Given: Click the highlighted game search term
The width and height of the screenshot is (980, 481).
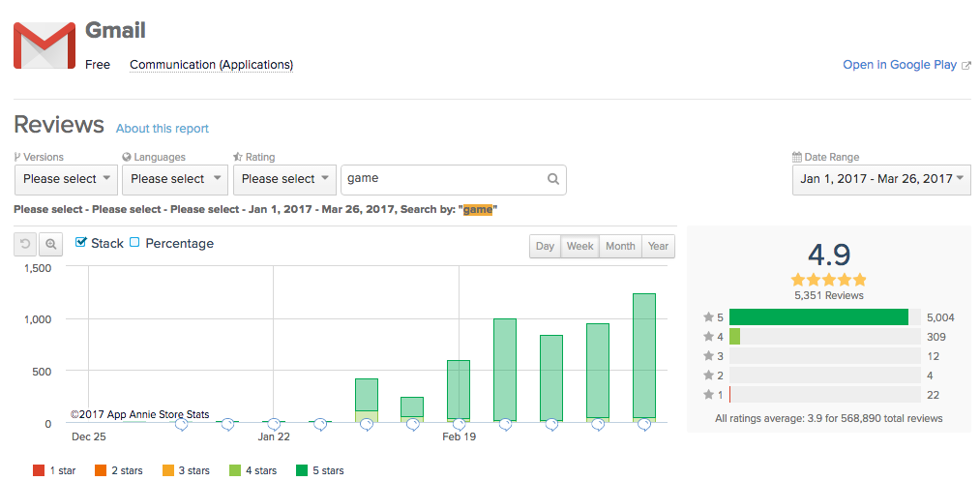Looking at the screenshot, I should 478,210.
